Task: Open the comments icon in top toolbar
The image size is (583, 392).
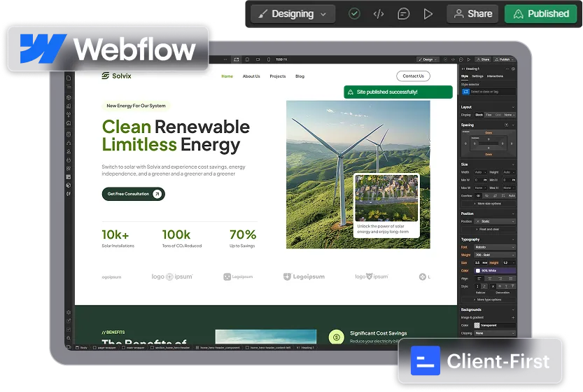Action: point(403,14)
